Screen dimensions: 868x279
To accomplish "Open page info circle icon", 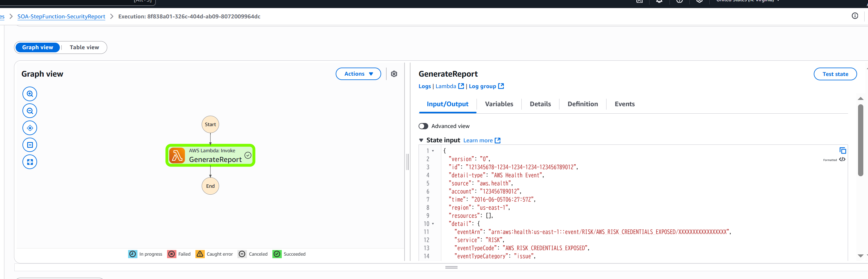I will (x=855, y=16).
